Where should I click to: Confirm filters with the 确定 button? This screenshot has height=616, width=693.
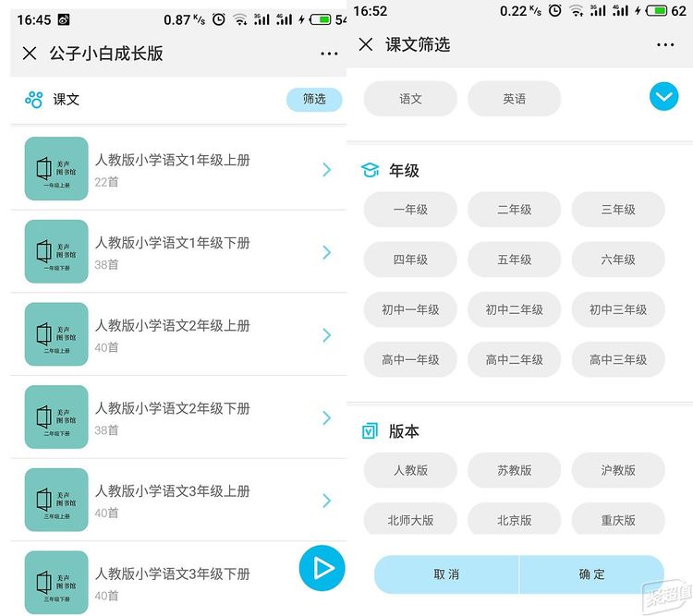(x=591, y=574)
